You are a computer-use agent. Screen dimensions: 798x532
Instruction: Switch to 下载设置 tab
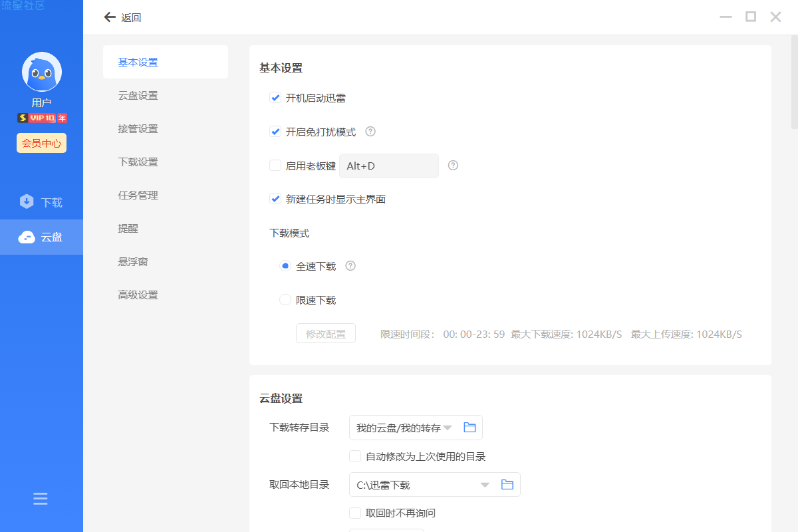pyautogui.click(x=166, y=162)
